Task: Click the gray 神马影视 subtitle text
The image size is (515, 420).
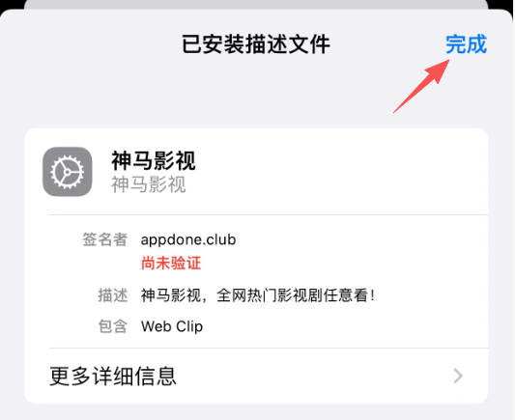Action: coord(149,184)
